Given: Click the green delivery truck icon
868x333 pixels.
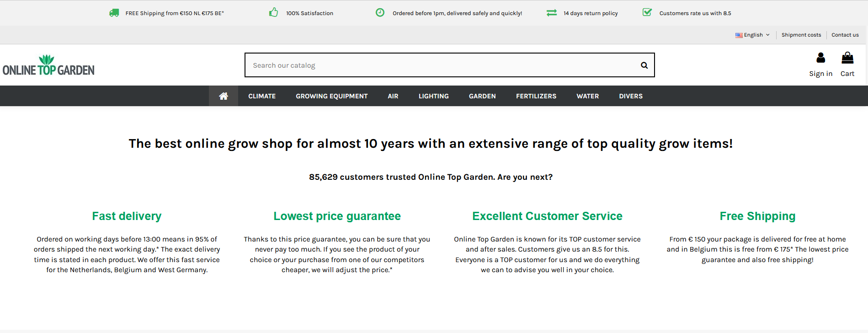Looking at the screenshot, I should (x=114, y=13).
